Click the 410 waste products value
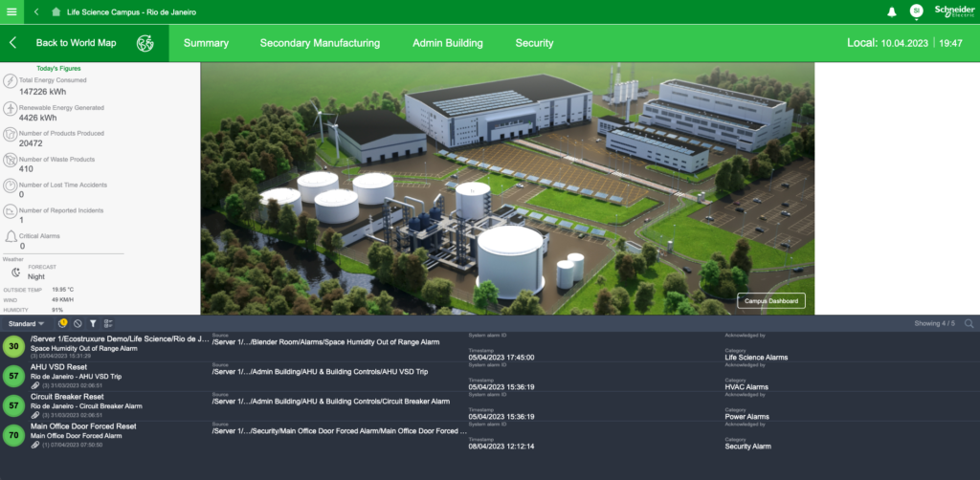Viewport: 980px width, 480px height. [x=26, y=169]
